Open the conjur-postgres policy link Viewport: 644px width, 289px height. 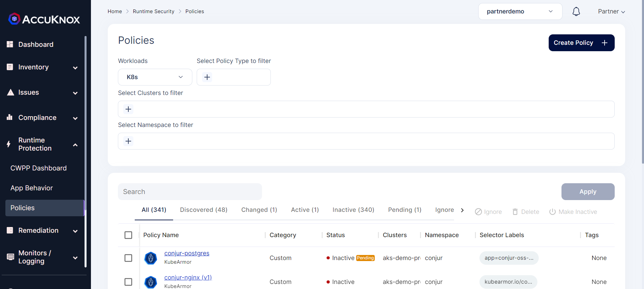(x=187, y=253)
